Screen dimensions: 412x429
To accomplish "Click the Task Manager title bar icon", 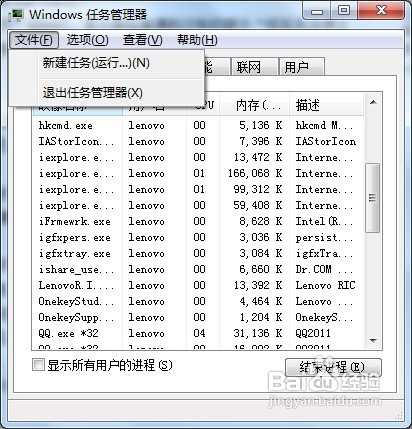I will (15, 14).
